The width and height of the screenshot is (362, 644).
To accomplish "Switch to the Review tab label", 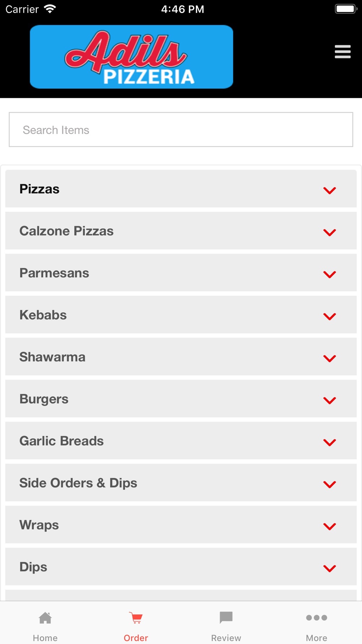I will pyautogui.click(x=226, y=638).
